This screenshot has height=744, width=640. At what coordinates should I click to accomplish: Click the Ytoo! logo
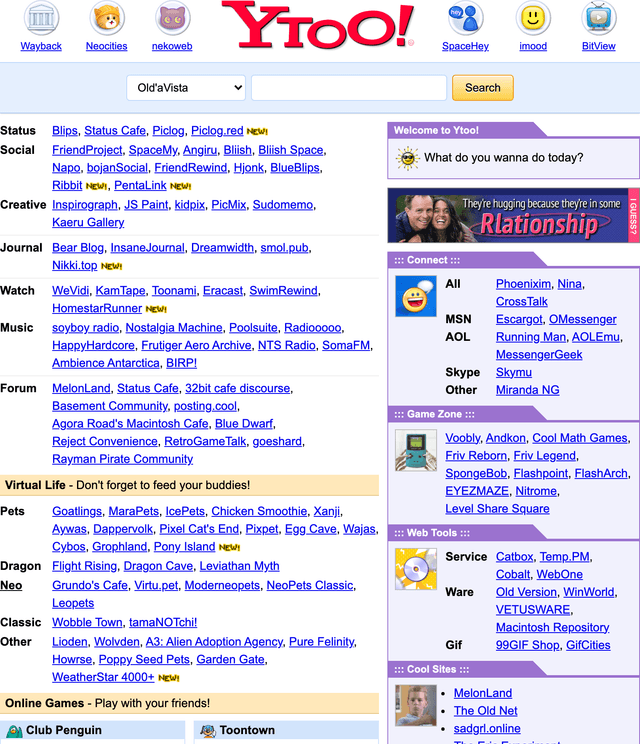click(318, 25)
